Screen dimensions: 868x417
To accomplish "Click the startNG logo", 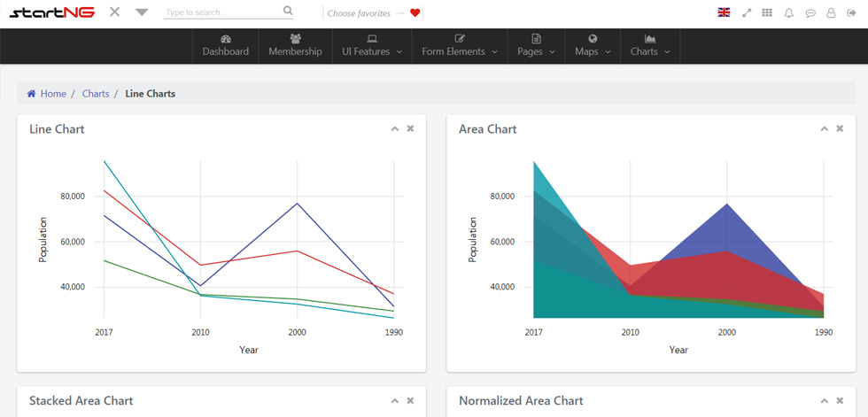I will point(52,12).
